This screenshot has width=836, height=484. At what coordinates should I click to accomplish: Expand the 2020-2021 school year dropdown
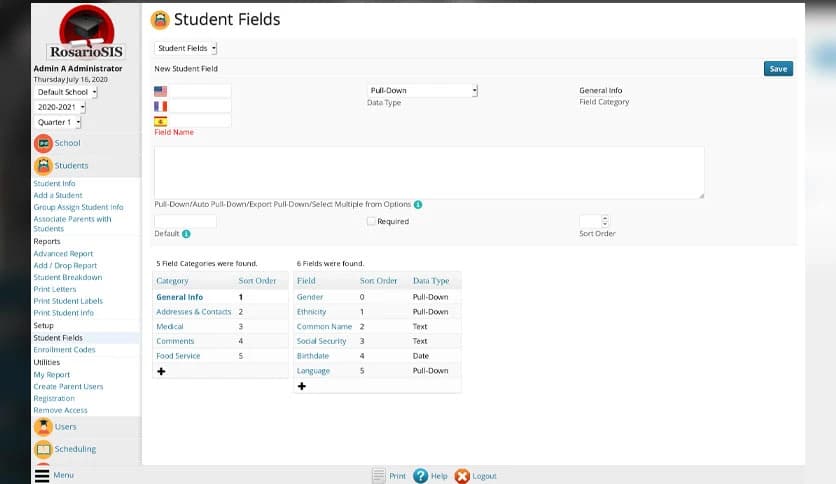click(61, 107)
